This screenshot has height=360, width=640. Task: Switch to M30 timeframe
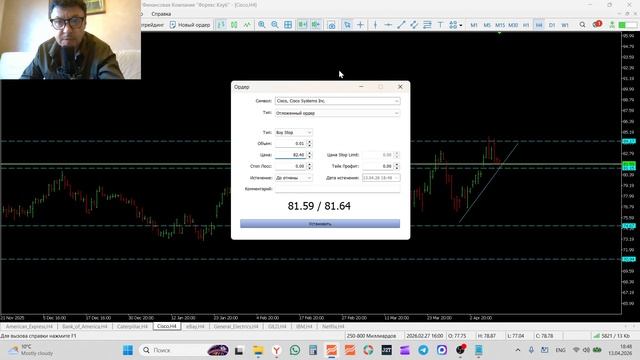tap(513, 25)
